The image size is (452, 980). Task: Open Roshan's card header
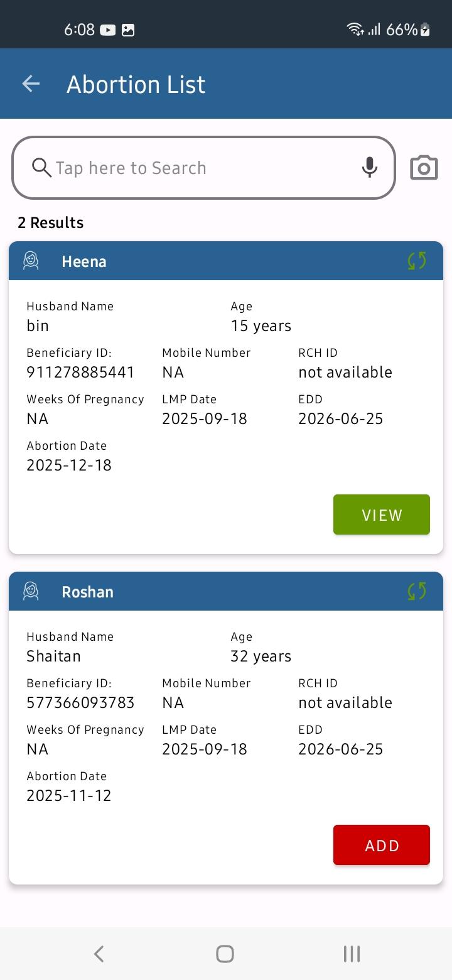tap(226, 591)
